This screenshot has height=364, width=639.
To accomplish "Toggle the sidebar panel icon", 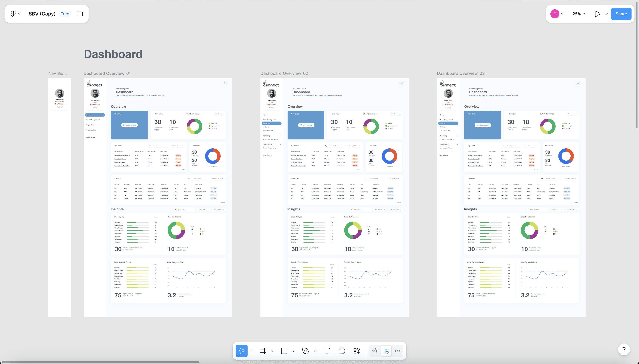I will pos(80,14).
